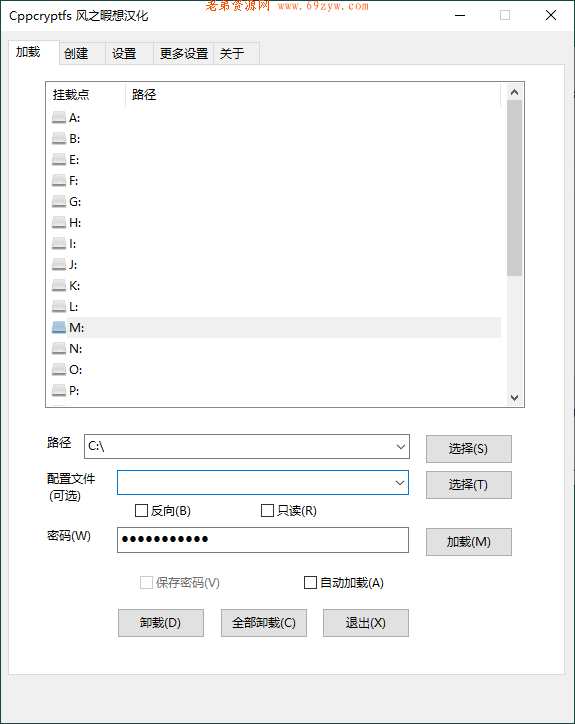Click the G: drive icon
The image size is (575, 724).
59,202
